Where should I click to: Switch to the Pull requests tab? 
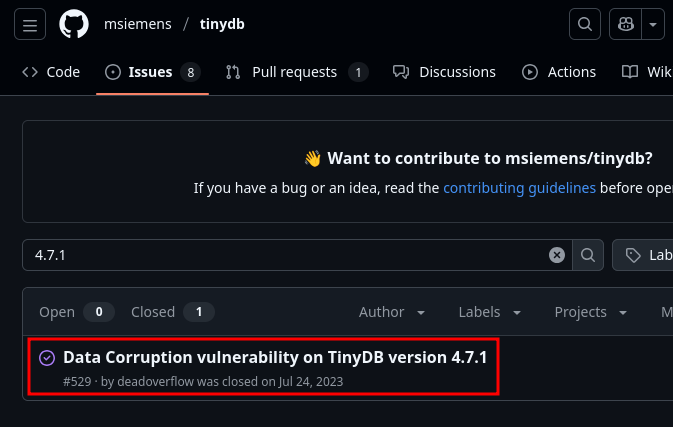tap(296, 72)
